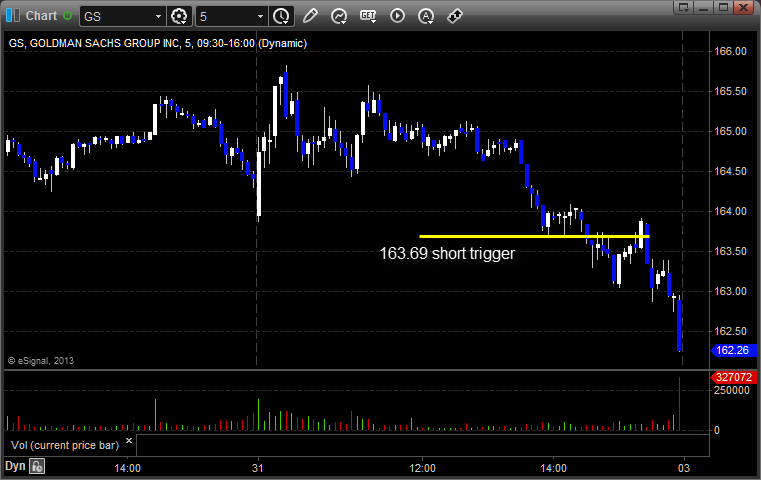Expand the GS symbol dropdown arrow
The height and width of the screenshot is (480, 761).
click(158, 17)
